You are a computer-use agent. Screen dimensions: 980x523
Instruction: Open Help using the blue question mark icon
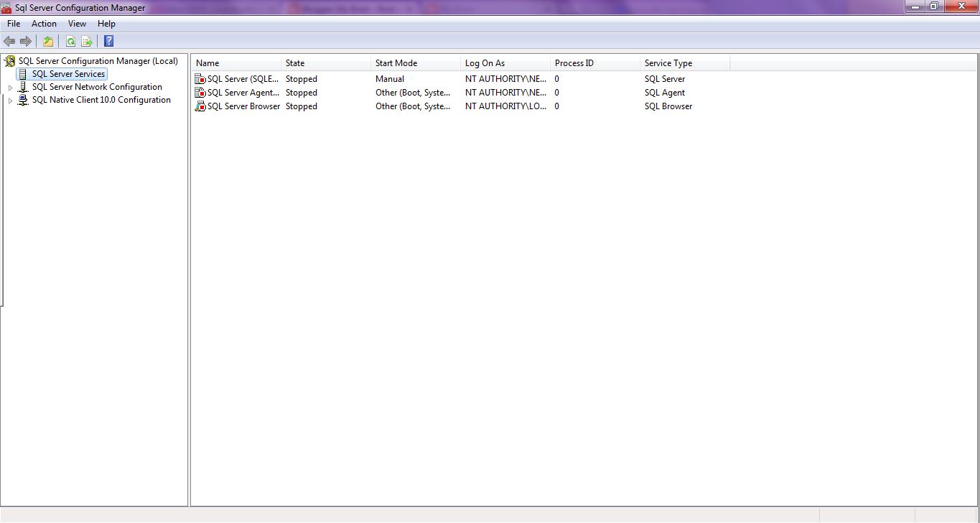(108, 41)
